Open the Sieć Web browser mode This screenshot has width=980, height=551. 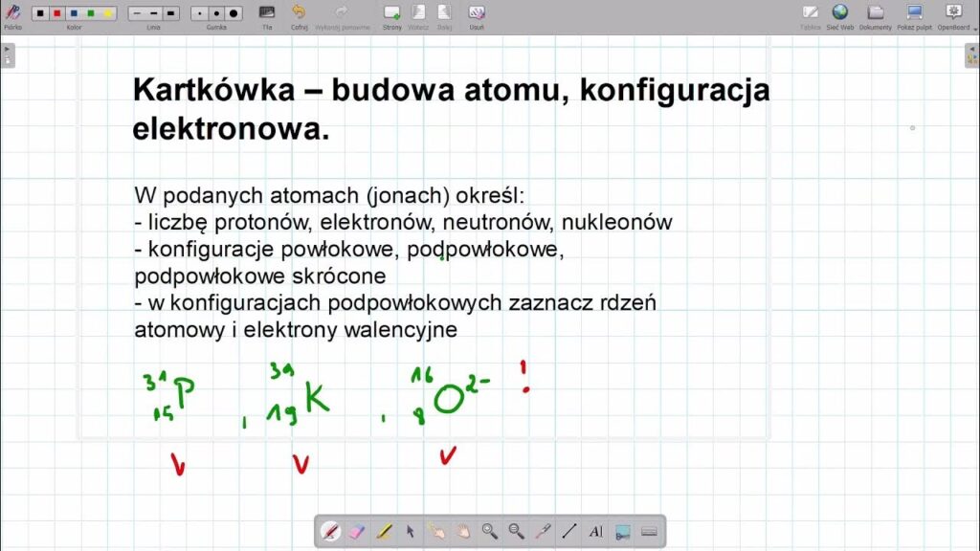tap(840, 13)
